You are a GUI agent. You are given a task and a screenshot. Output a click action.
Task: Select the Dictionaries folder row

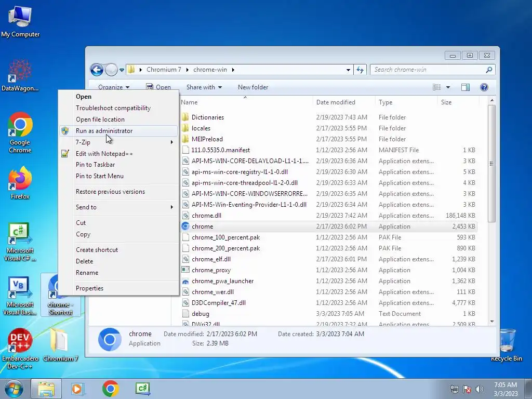click(328, 117)
